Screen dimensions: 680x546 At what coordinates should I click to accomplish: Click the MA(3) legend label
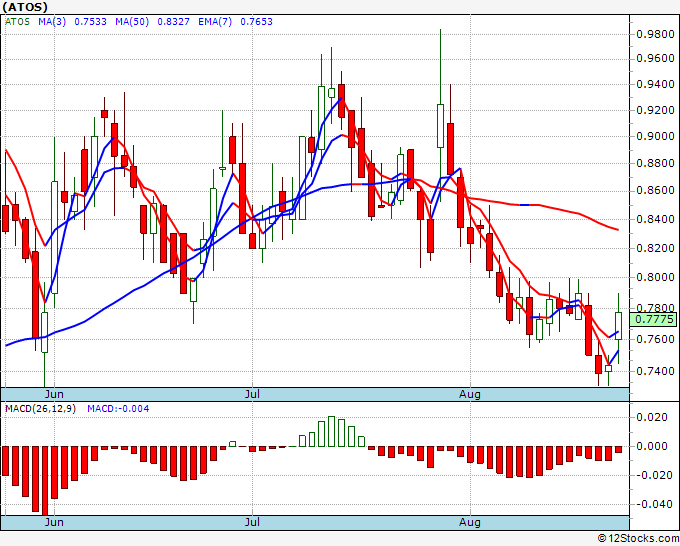coord(52,21)
